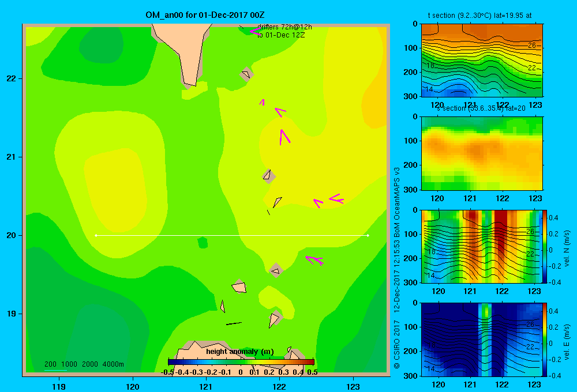Open the northward velocity section panel
This screenshot has width=577, height=392.
(x=482, y=246)
